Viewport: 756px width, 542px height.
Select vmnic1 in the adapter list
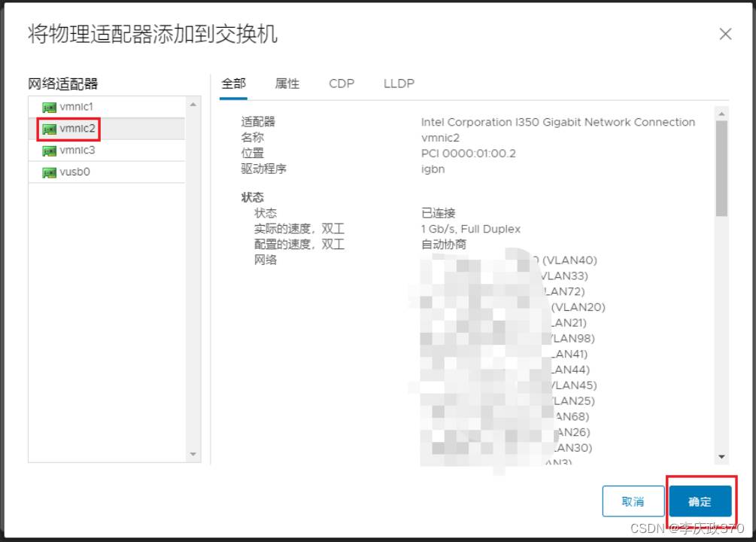[76, 107]
